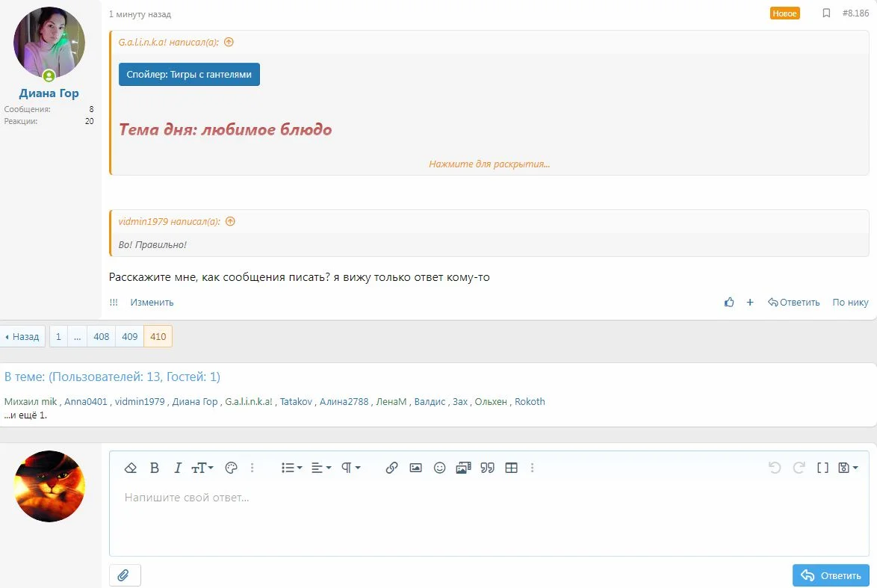Open the Тигры с гантелями spoiler
Viewport: 877px width, 588px height.
[189, 75]
